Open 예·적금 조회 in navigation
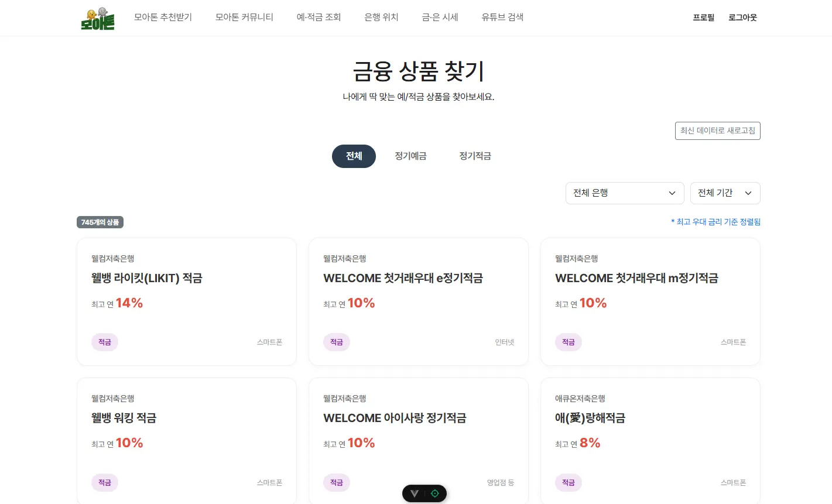 pyautogui.click(x=319, y=18)
